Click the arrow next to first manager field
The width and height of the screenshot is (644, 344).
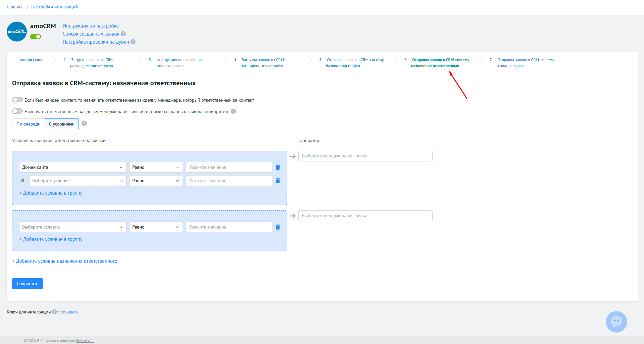293,156
